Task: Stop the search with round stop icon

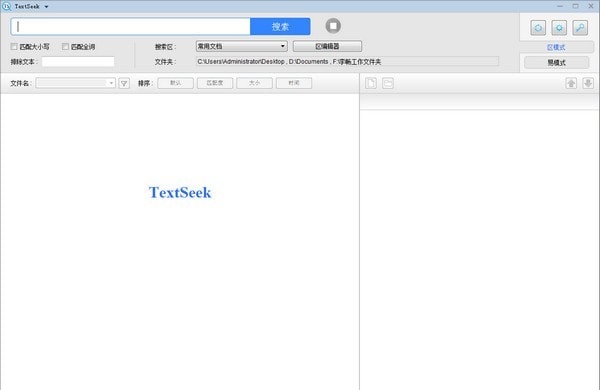Action: click(x=333, y=26)
